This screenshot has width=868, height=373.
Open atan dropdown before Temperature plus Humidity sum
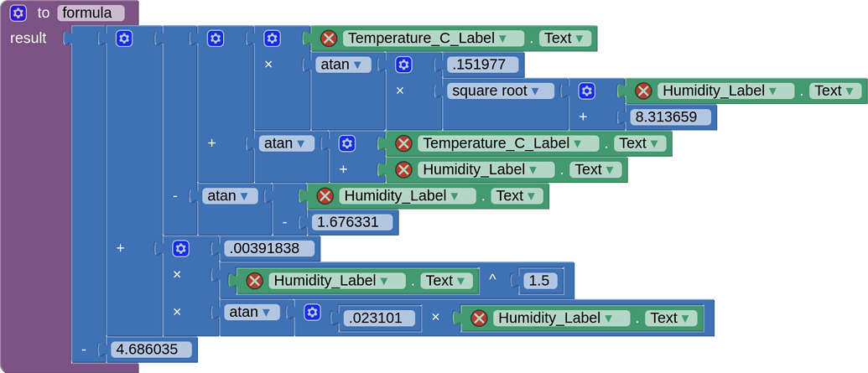[287, 143]
